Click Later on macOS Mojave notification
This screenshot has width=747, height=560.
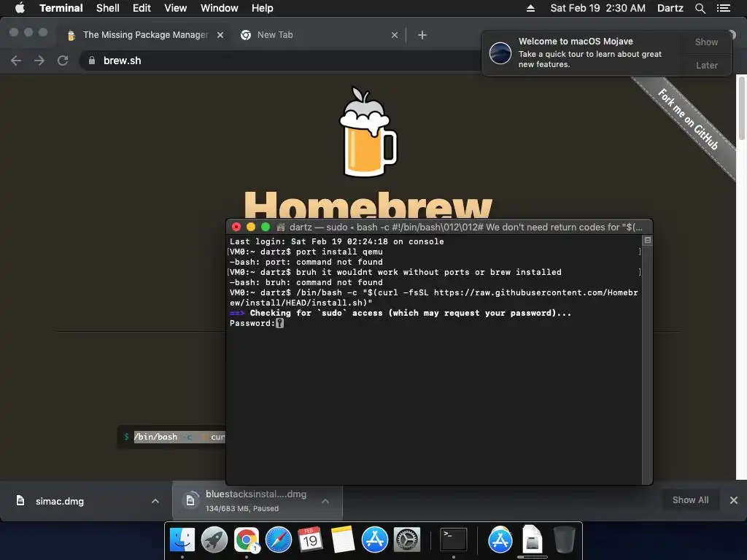coord(706,65)
